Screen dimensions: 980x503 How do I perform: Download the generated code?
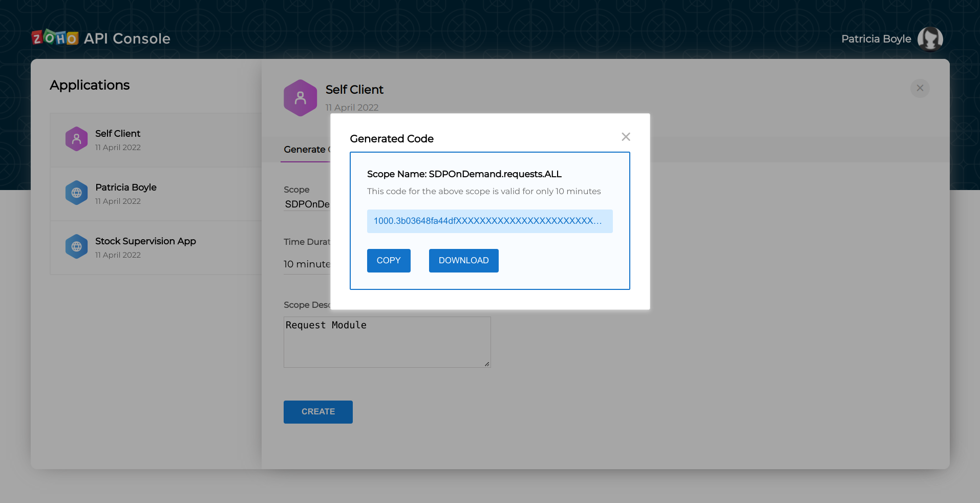tap(464, 261)
